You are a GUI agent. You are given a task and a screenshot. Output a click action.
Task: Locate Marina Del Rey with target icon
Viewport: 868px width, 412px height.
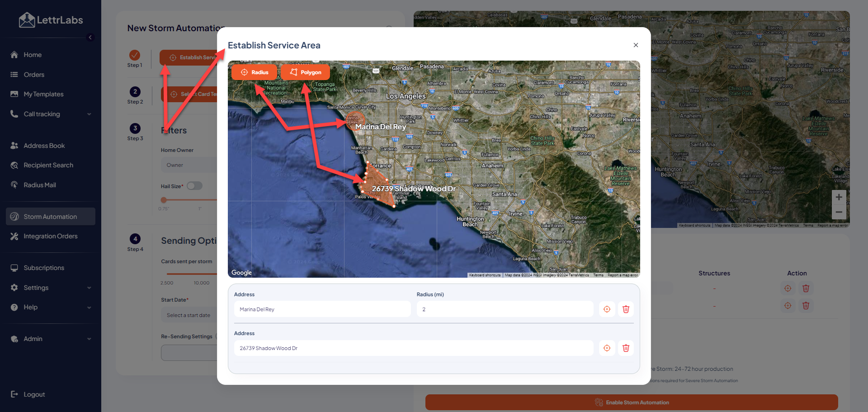tap(607, 309)
